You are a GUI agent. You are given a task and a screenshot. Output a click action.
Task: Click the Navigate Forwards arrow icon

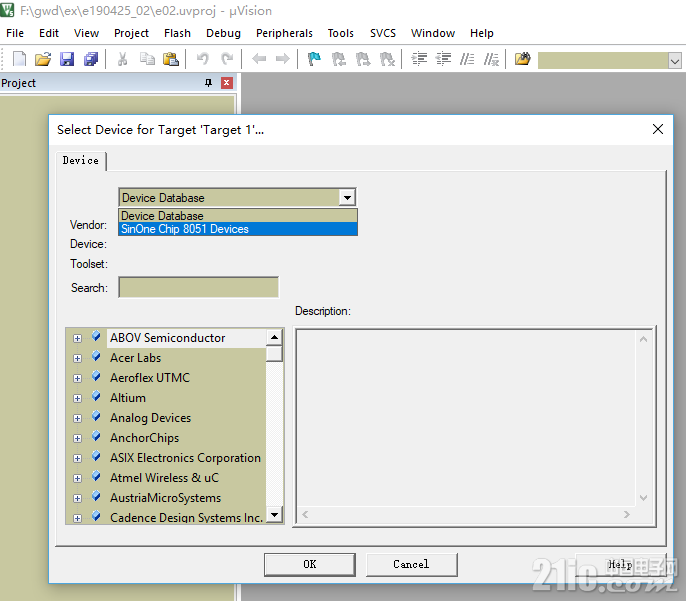pyautogui.click(x=283, y=59)
